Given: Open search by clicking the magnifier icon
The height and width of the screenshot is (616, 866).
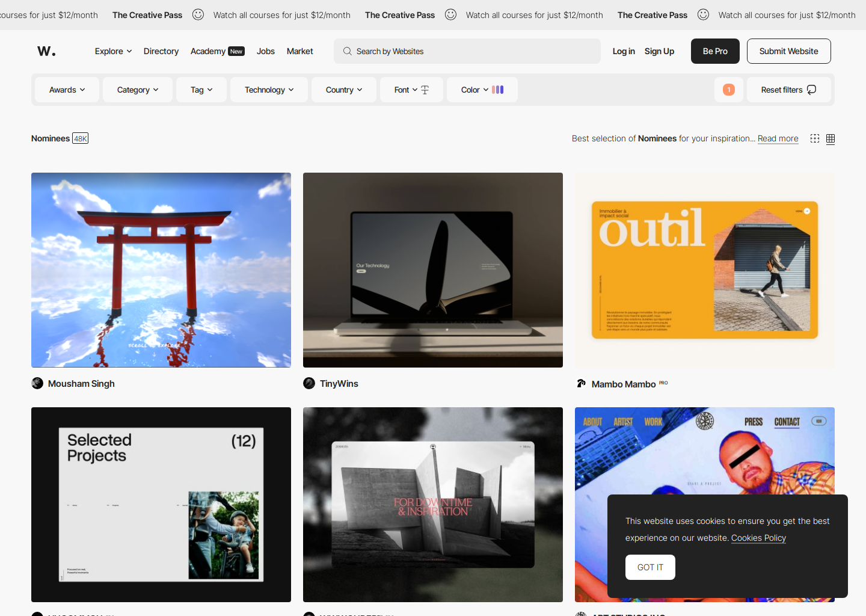Looking at the screenshot, I should click(347, 51).
